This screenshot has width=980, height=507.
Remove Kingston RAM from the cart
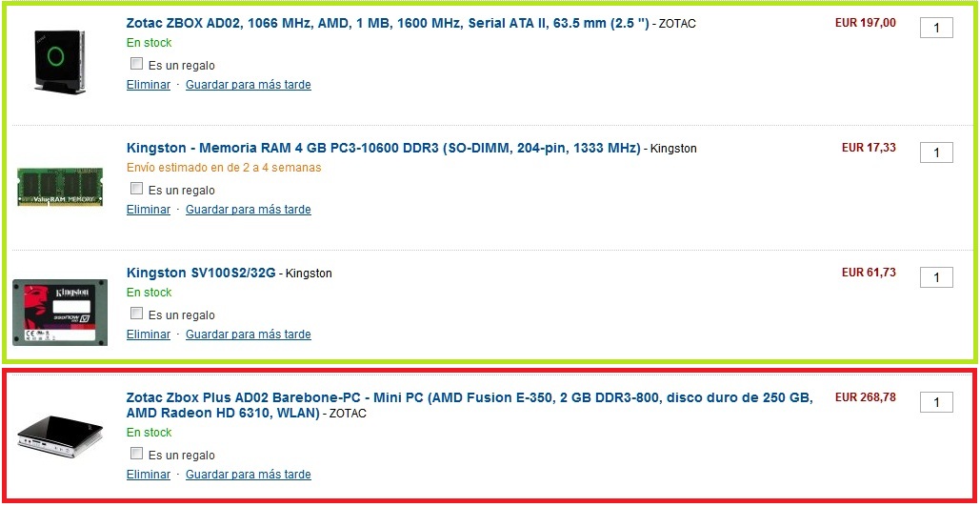click(149, 210)
